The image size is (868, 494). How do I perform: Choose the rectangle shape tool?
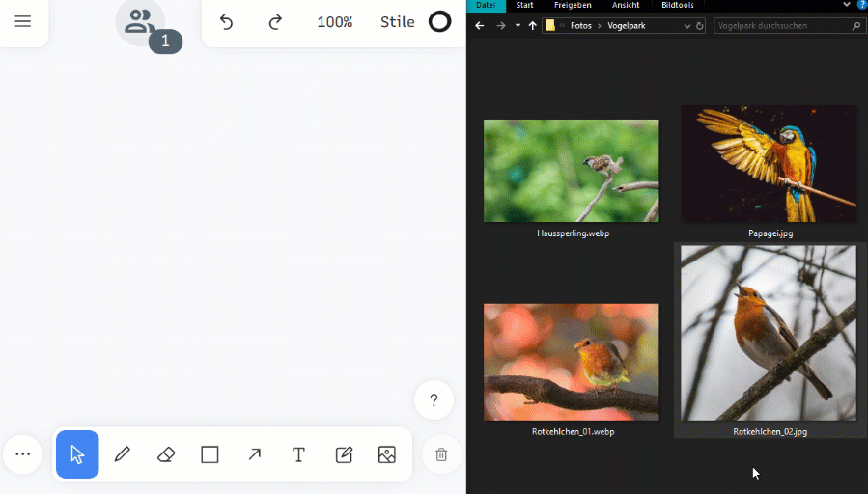coord(210,454)
